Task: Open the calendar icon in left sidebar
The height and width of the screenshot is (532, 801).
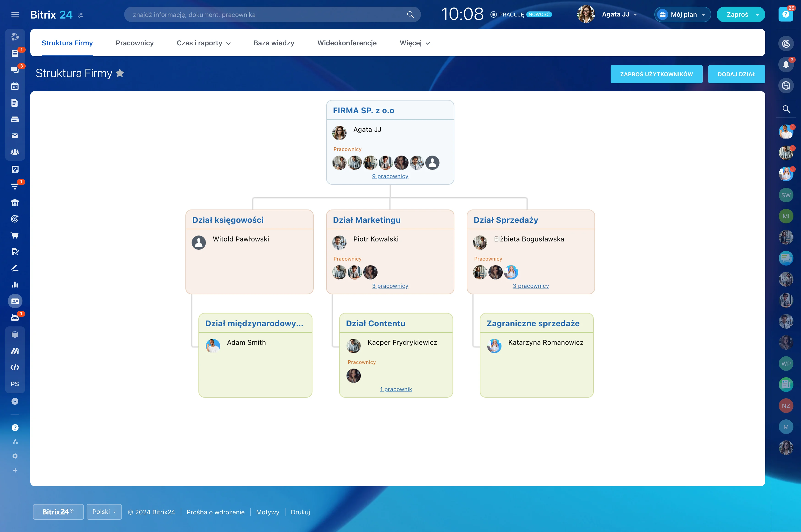Action: pos(15,86)
